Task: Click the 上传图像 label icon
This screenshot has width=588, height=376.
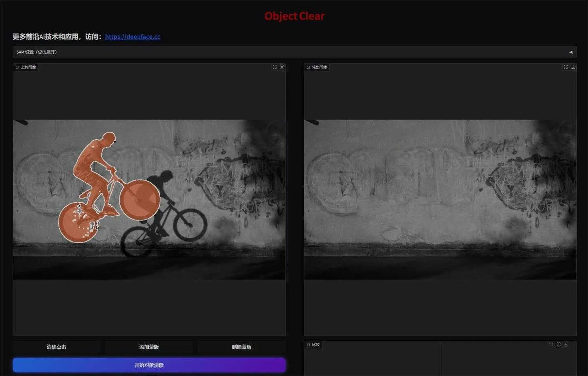Action: click(17, 67)
